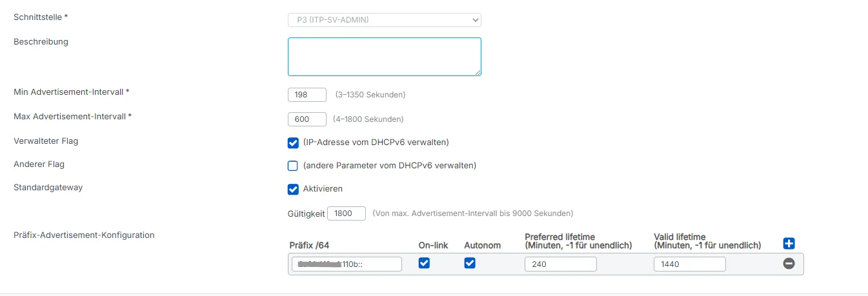Click the '(andere Parameter vom DHCPv6 verwalten)' text
The width and height of the screenshot is (868, 296).
pos(390,165)
